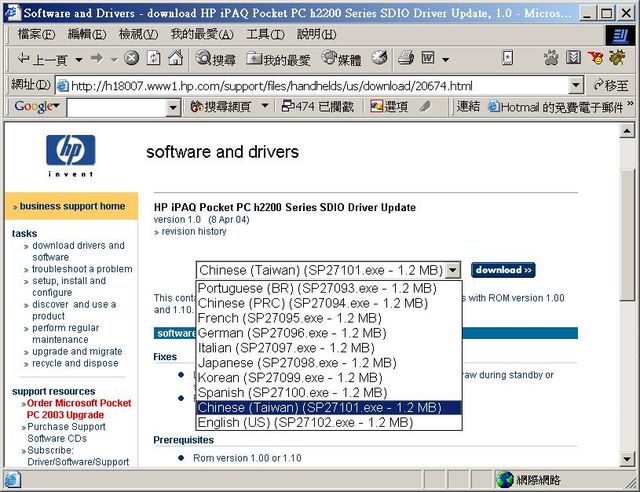
Task: Open the View (檢視) menu
Action: [x=138, y=34]
